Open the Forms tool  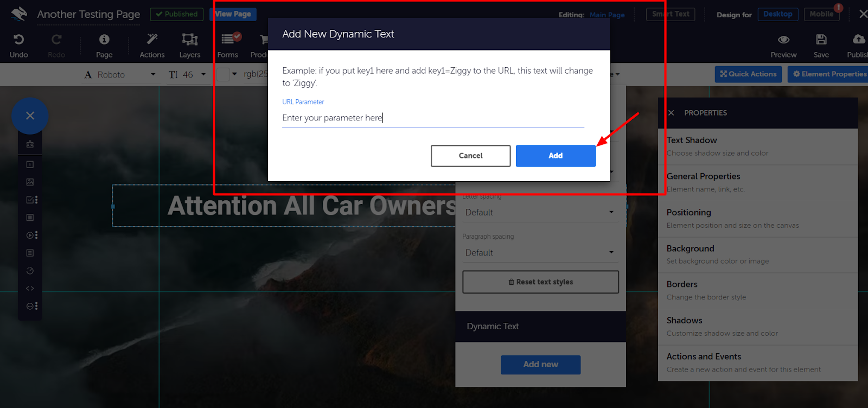228,40
